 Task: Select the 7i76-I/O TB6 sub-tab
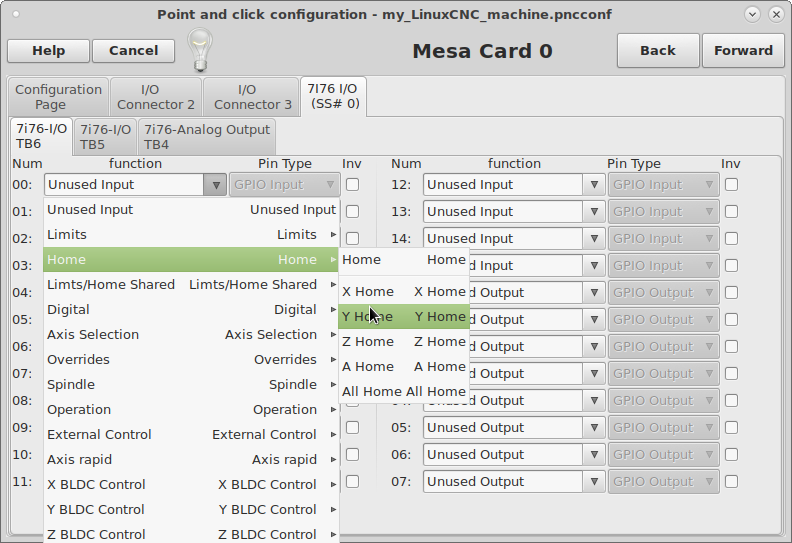click(x=41, y=136)
